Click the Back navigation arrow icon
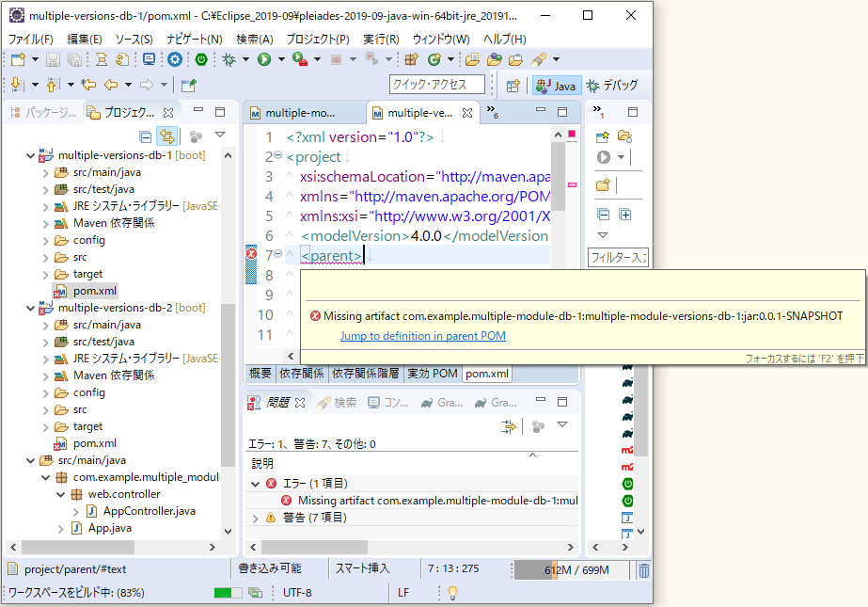The image size is (868, 607). [x=111, y=85]
